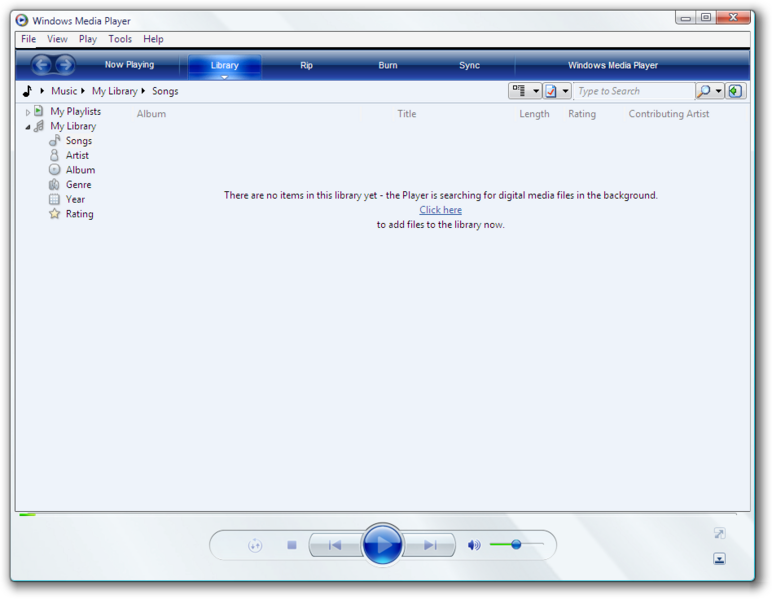Sort by the Length column header
This screenshot has height=599, width=772.
pyautogui.click(x=534, y=114)
